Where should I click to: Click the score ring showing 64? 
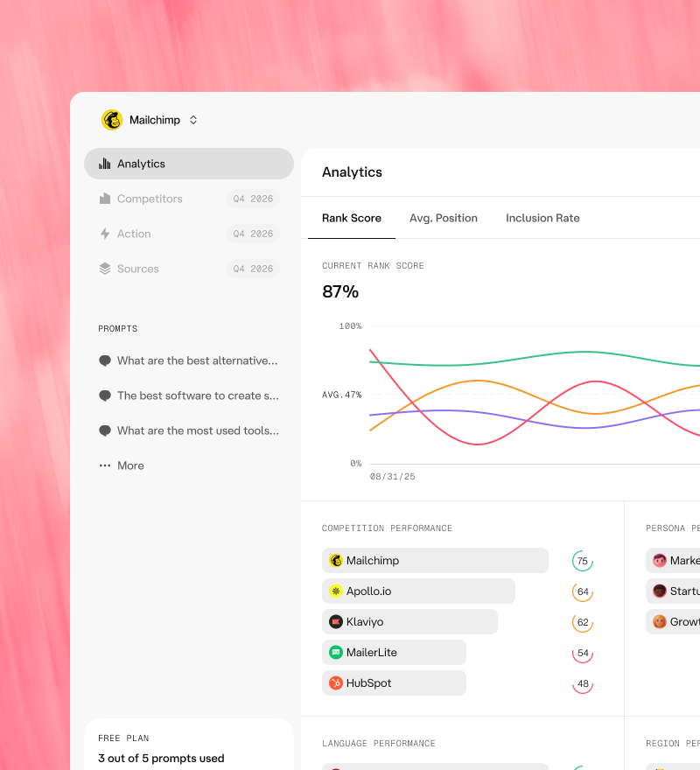[x=583, y=591]
